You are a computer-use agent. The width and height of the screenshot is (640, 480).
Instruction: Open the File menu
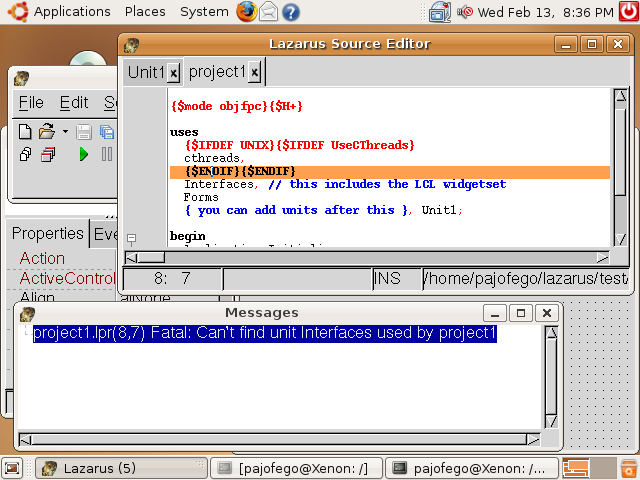click(31, 103)
